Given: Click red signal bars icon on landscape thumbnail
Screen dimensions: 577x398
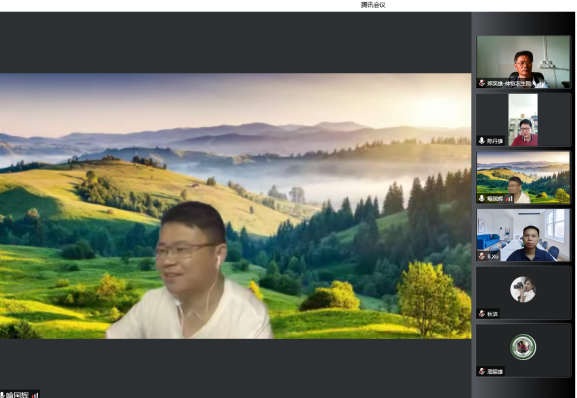Looking at the screenshot, I should pyautogui.click(x=509, y=199).
